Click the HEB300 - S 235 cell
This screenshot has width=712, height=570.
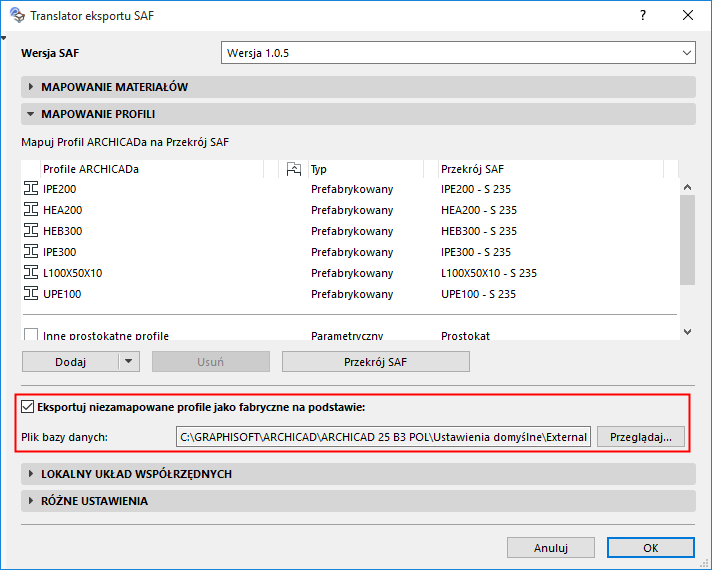(479, 231)
